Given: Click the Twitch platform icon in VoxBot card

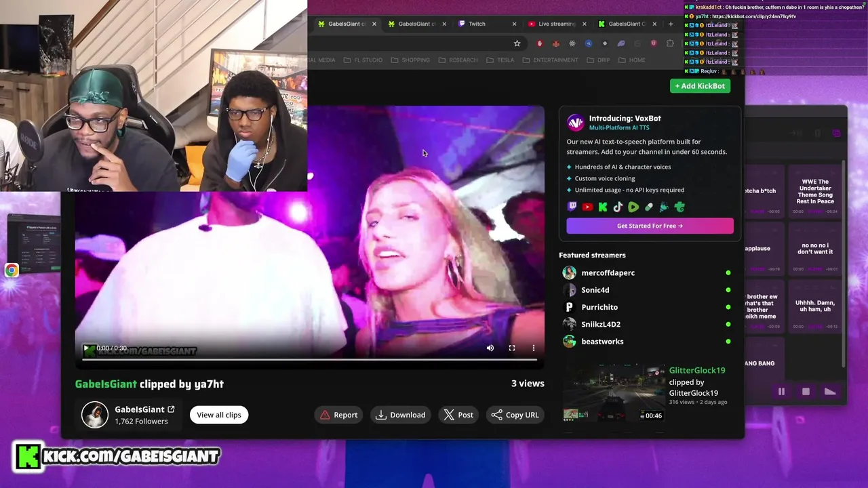Looking at the screenshot, I should [x=572, y=207].
